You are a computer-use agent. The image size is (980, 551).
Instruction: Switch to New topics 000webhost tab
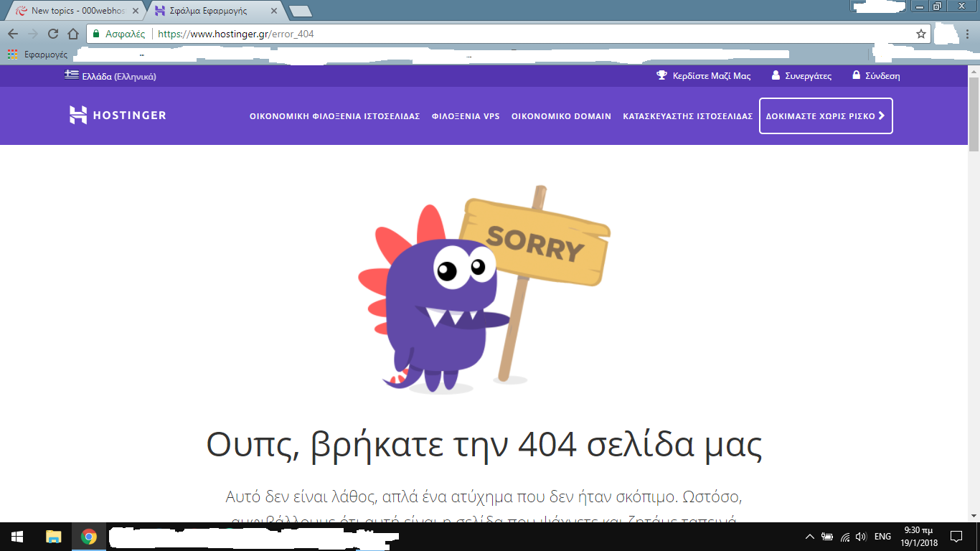pos(75,11)
